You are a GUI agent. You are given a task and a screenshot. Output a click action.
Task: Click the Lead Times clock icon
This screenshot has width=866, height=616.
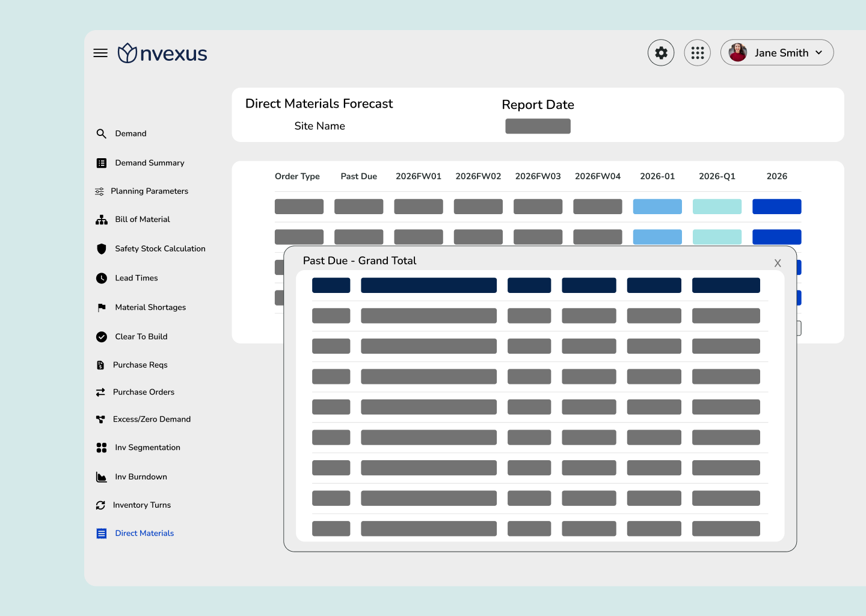tap(102, 278)
